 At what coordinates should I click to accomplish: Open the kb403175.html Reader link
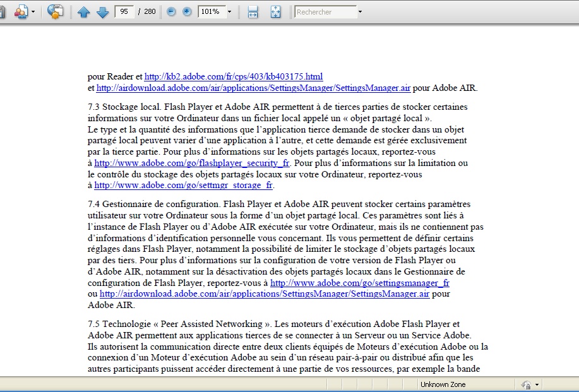[x=234, y=77]
